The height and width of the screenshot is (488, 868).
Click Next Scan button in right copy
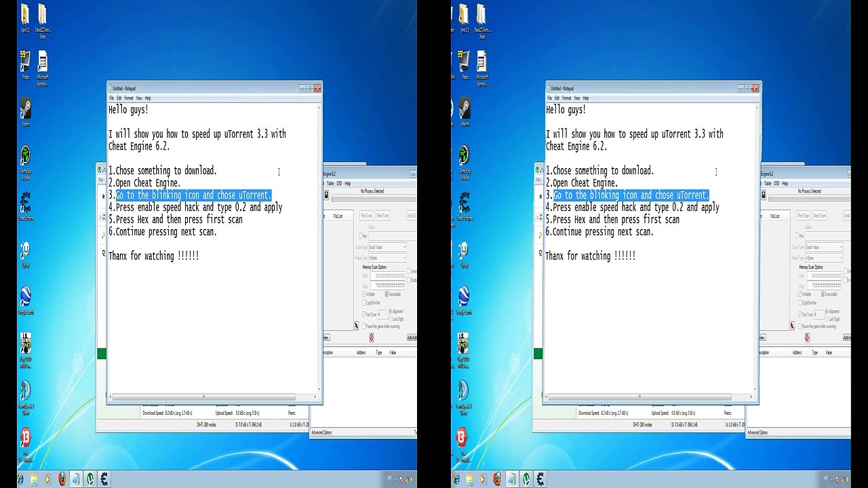coord(819,216)
